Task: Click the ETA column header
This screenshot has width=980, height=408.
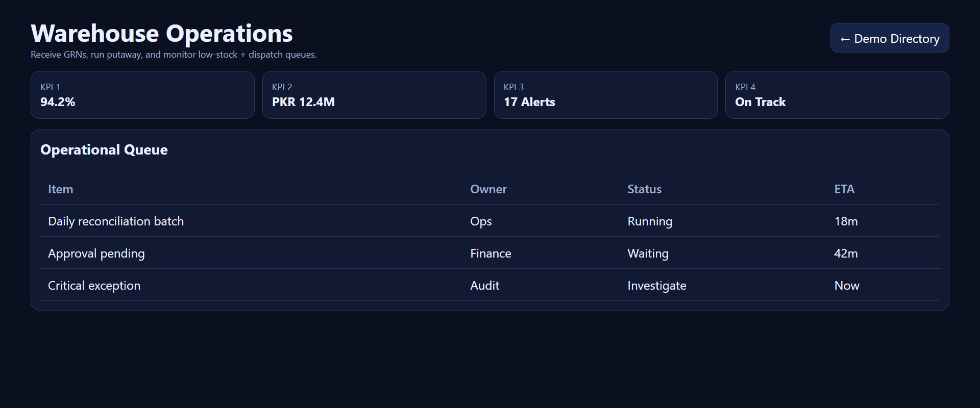Action: (844, 189)
